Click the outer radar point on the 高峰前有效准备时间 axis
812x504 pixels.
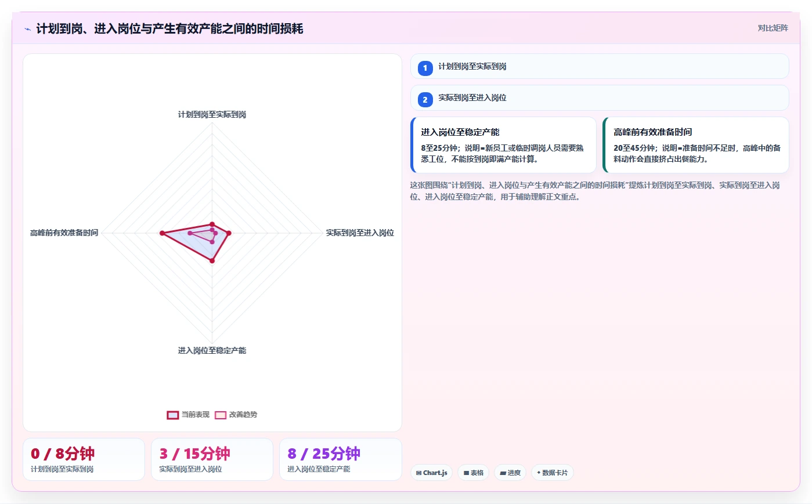coord(163,233)
